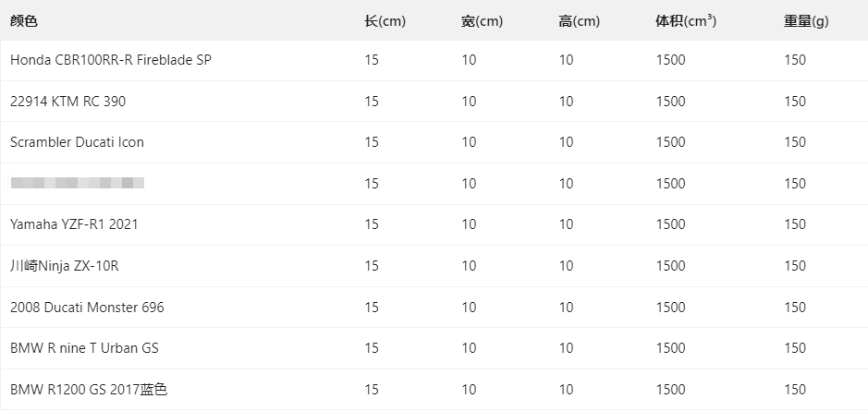Image resolution: width=868 pixels, height=411 pixels.
Task: Click the 22914 KTM RC 390 entry
Action: pos(67,102)
